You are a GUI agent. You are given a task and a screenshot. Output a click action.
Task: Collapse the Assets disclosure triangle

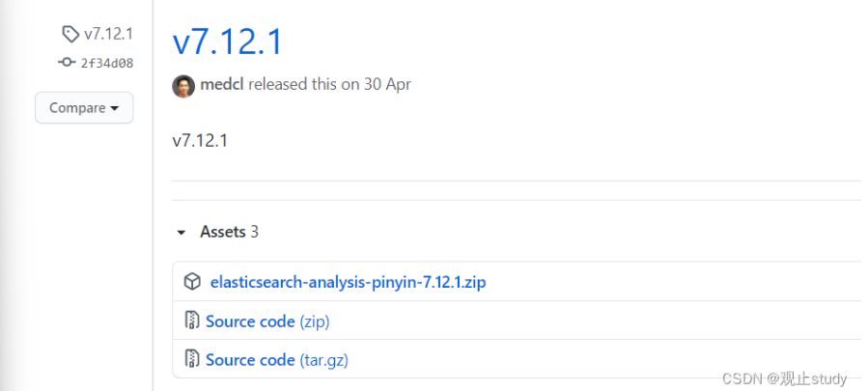click(182, 233)
